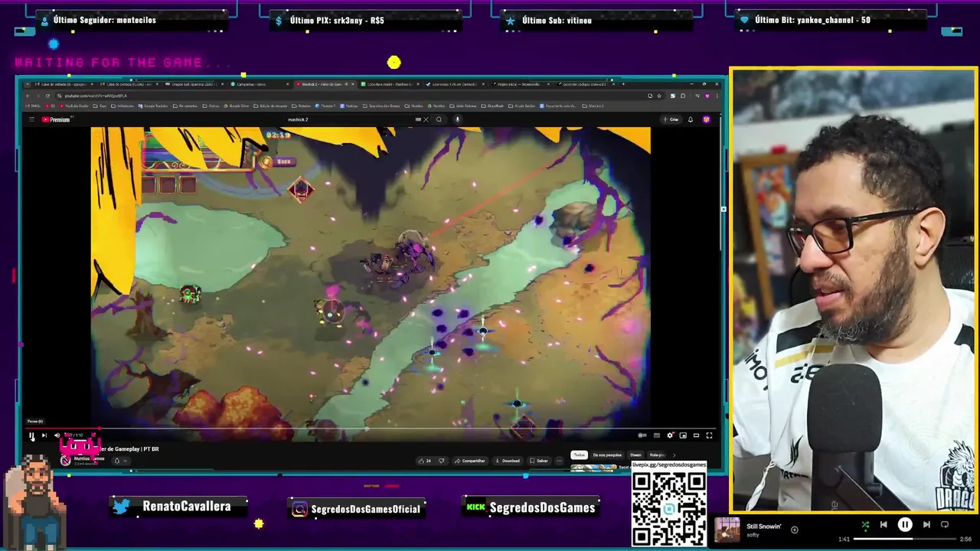Click the Still Snowin' album cover

(727, 530)
